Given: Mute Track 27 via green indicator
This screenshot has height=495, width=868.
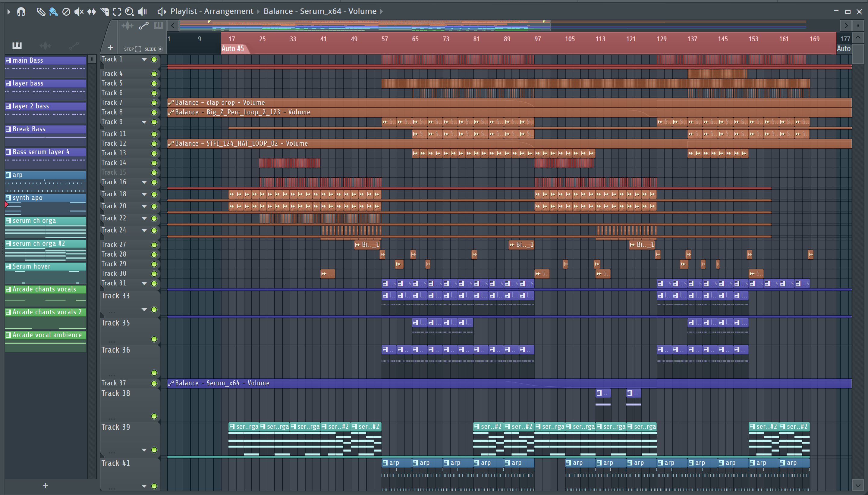Looking at the screenshot, I should point(154,245).
